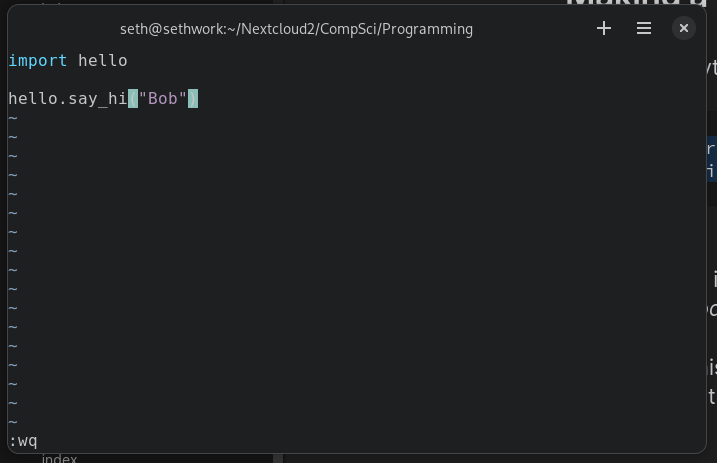The width and height of the screenshot is (717, 463).
Task: Click the terminal title bar path text
Action: 296,29
